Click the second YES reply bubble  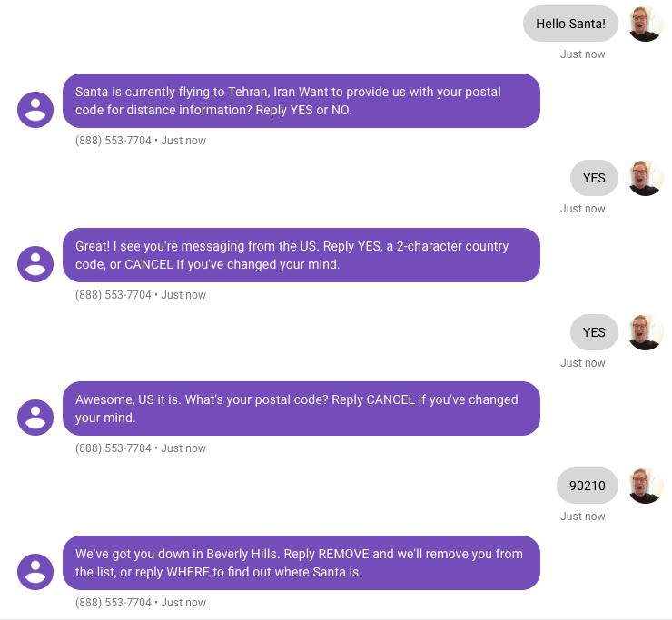click(594, 332)
